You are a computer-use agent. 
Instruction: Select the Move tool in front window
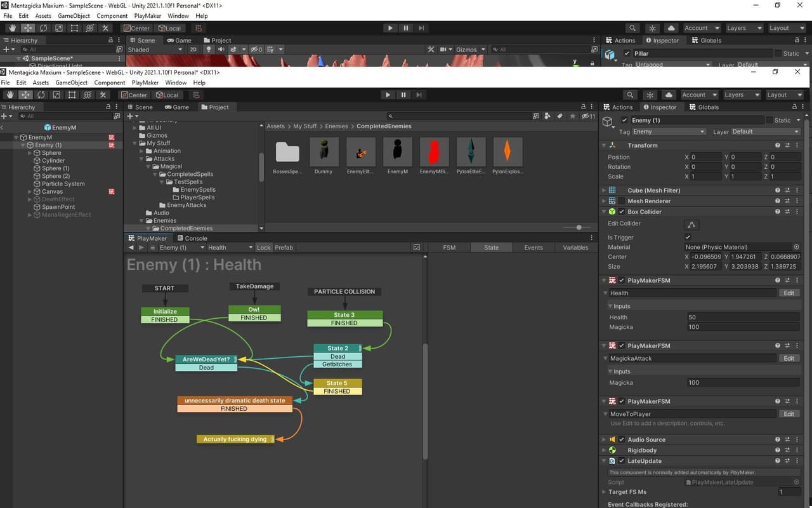tap(25, 95)
